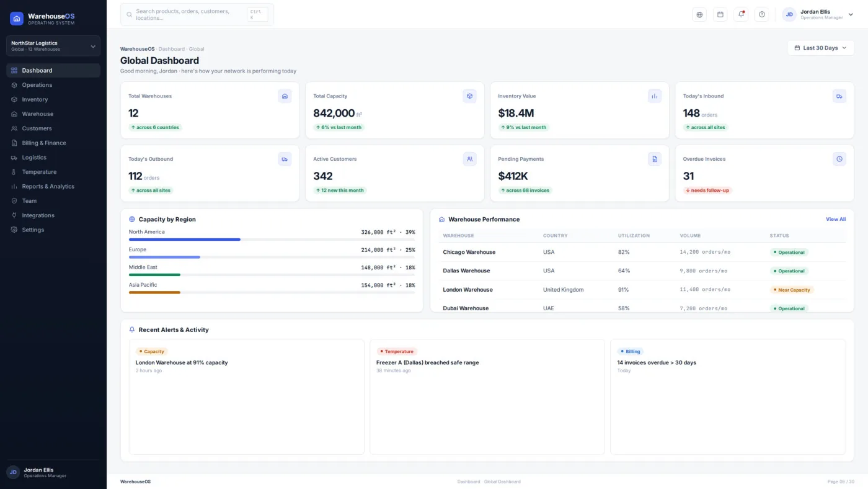
Task: Click the Today's Inbound truck icon
Action: pyautogui.click(x=839, y=96)
